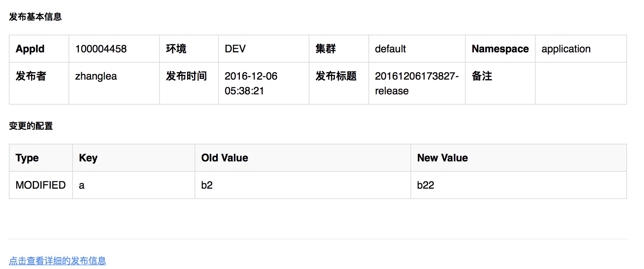Click the MODIFIED type cell

point(41,185)
